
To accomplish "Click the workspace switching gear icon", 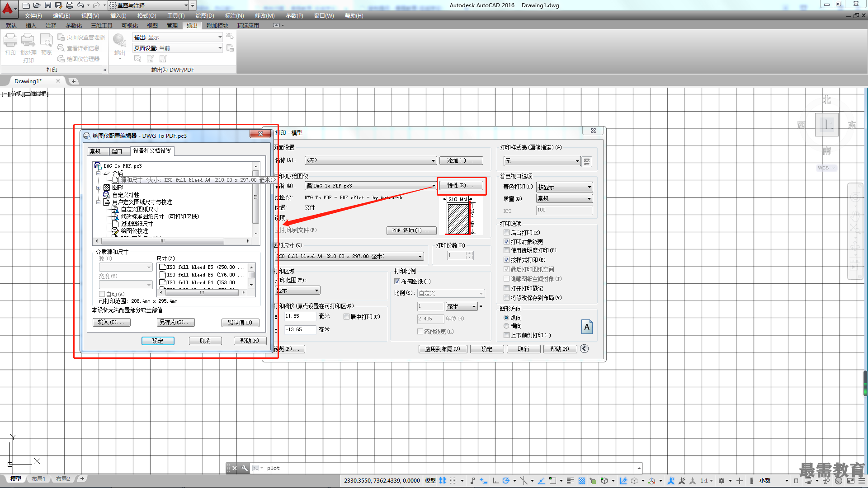I will [722, 481].
